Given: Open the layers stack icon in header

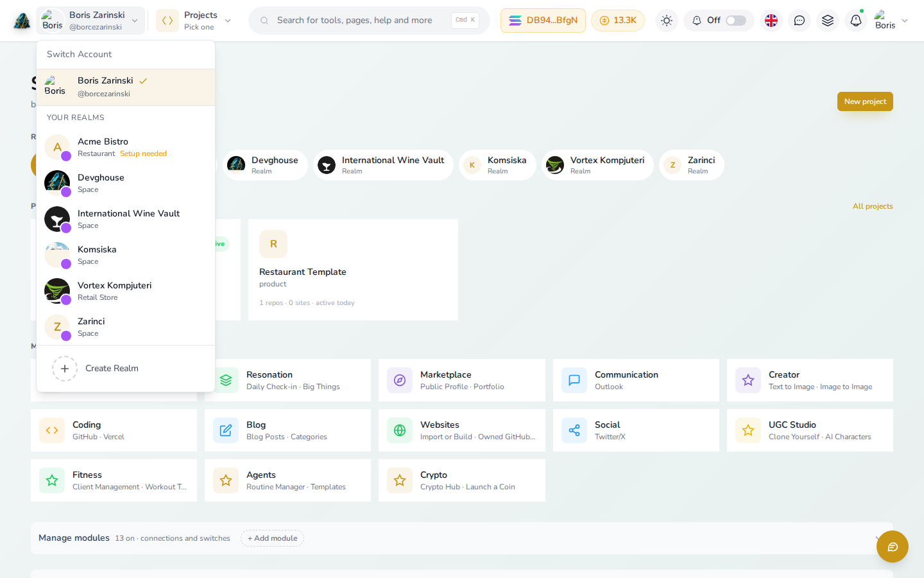Looking at the screenshot, I should [x=828, y=21].
